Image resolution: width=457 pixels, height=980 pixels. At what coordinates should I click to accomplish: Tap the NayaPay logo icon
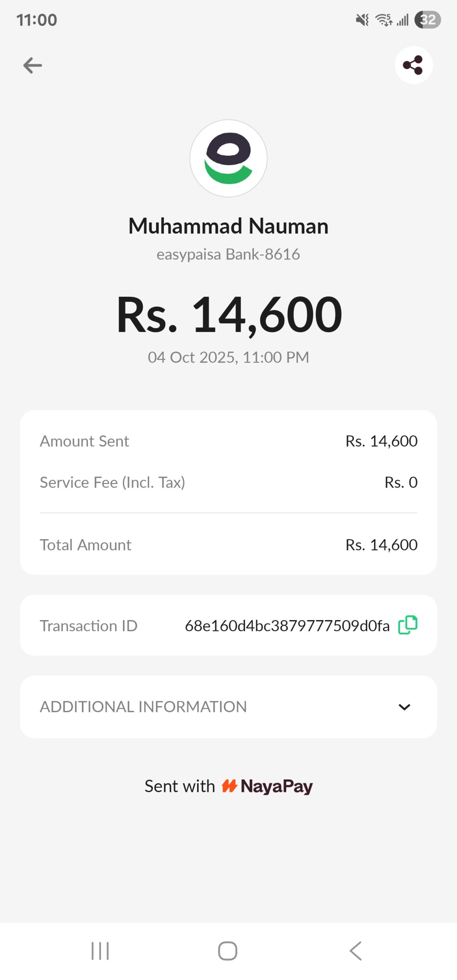click(x=230, y=786)
